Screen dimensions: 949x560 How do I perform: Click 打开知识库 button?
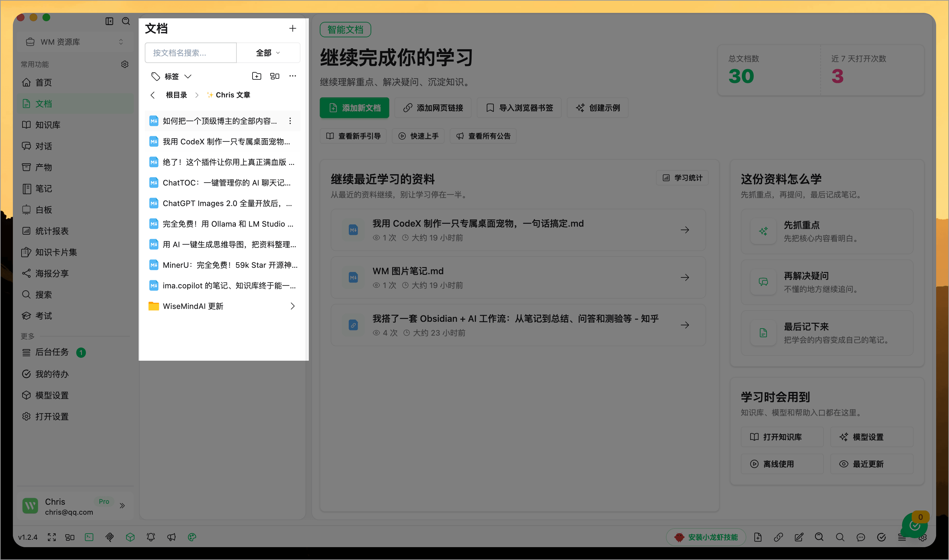(782, 437)
